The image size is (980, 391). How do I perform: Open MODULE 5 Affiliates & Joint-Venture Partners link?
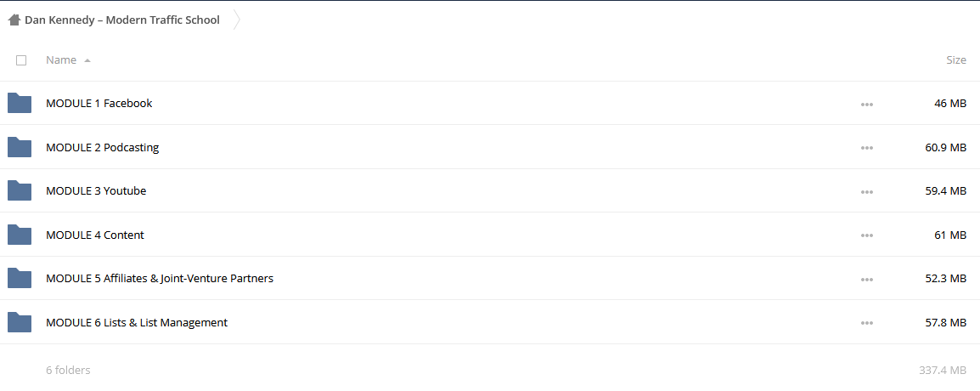click(x=160, y=279)
